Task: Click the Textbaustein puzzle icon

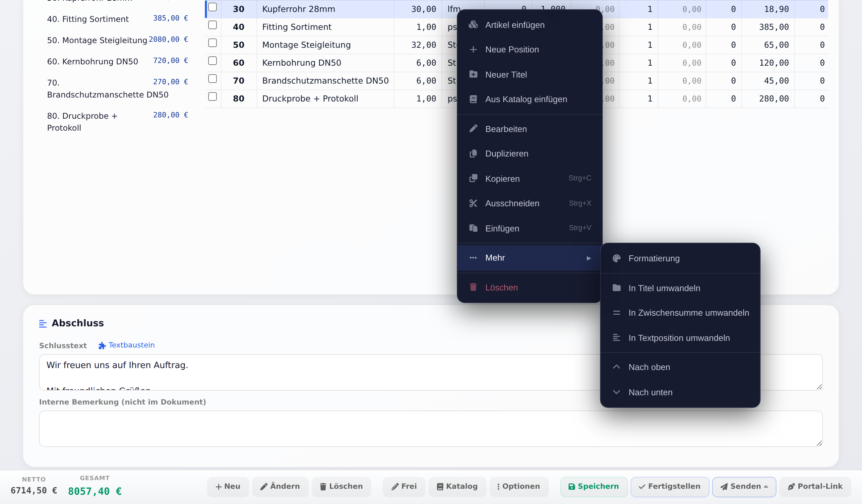Action: 102,346
